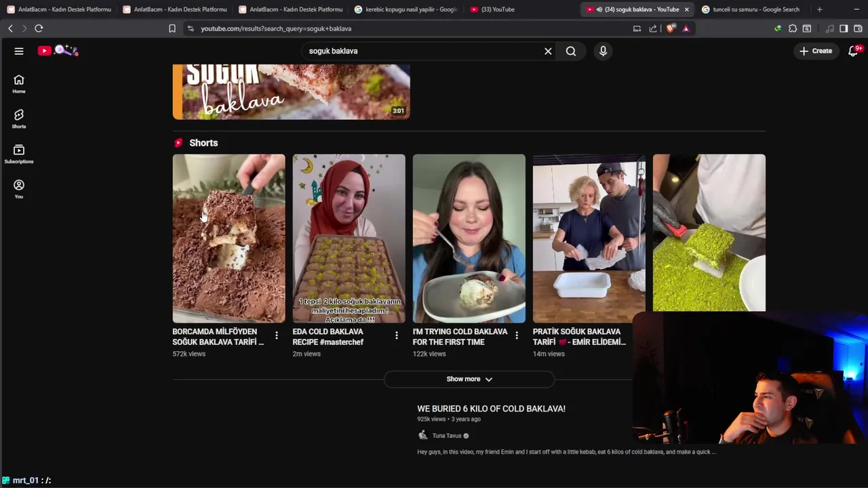Open the You section in sidebar

click(19, 190)
